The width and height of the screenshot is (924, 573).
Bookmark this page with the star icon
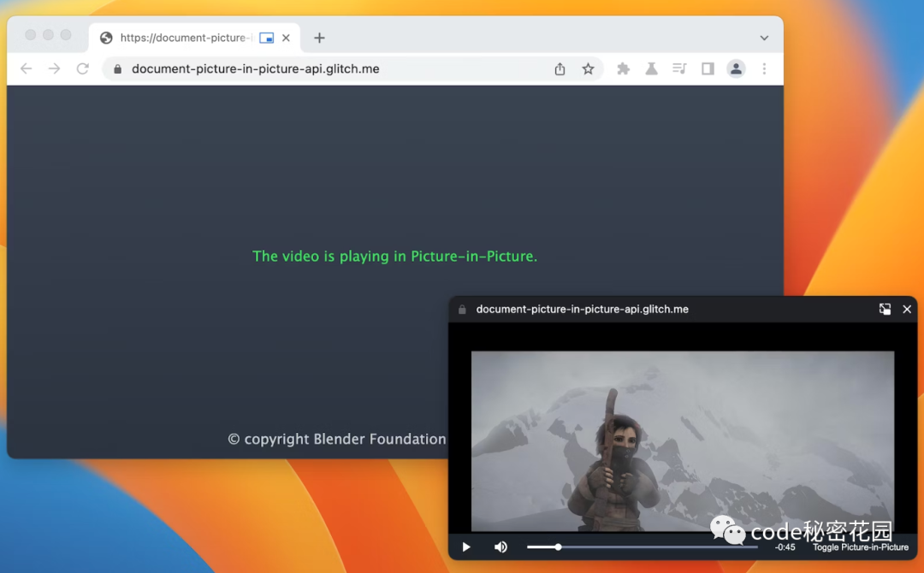click(588, 69)
